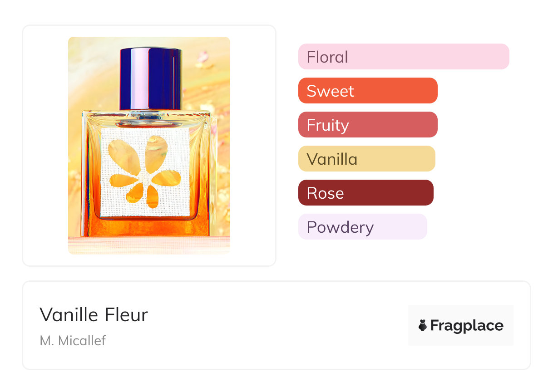553x392 pixels.
Task: Select the Floral accord bar
Action: tap(404, 57)
